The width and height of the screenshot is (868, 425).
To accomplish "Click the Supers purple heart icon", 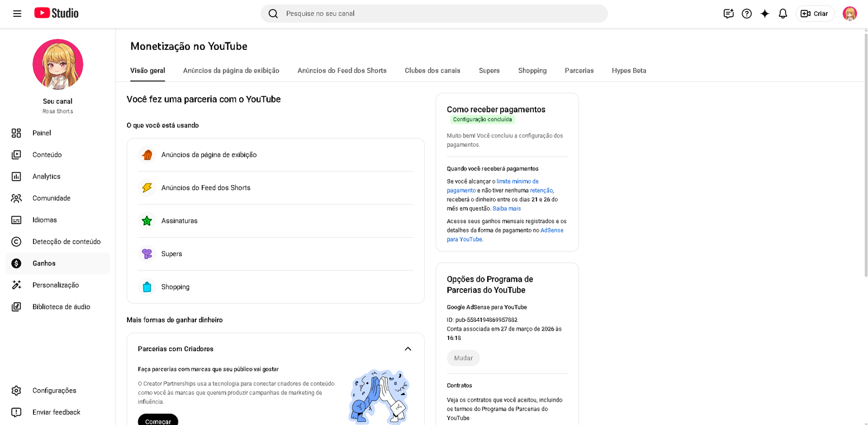I will click(x=147, y=254).
